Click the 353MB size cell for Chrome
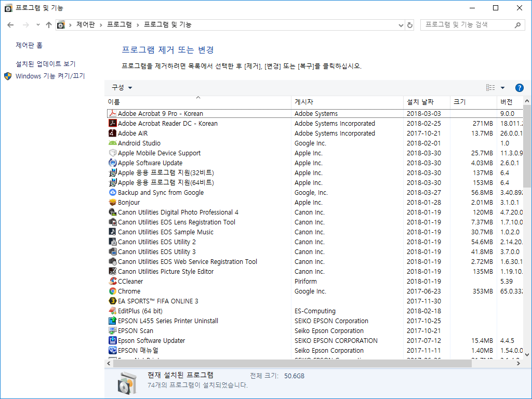The width and height of the screenshot is (532, 399). point(483,291)
